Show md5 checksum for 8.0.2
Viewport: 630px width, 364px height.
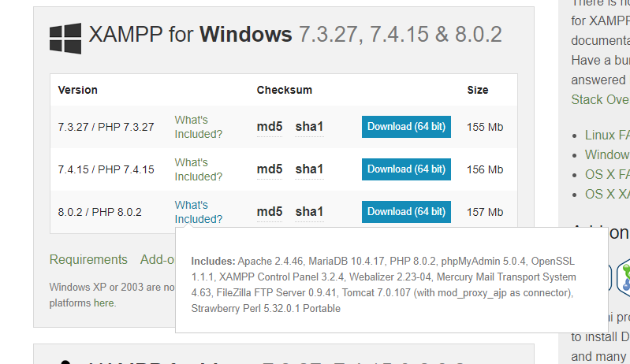coord(270,212)
